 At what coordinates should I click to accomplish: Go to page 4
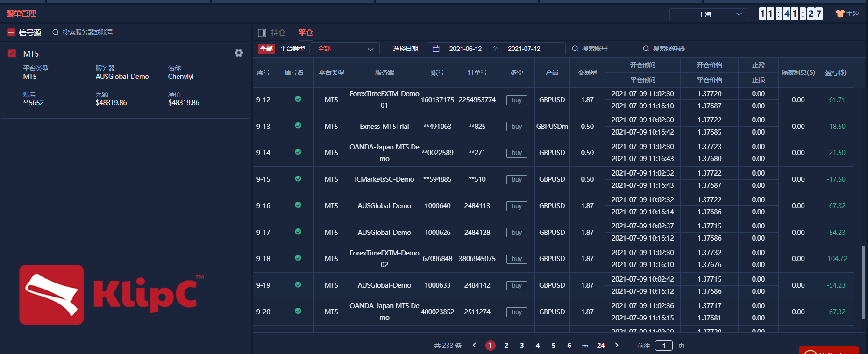pyautogui.click(x=538, y=346)
